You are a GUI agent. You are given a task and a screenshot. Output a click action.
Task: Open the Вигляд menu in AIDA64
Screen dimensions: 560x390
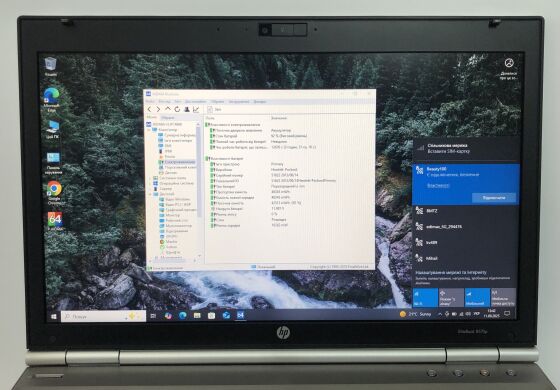pyautogui.click(x=164, y=102)
